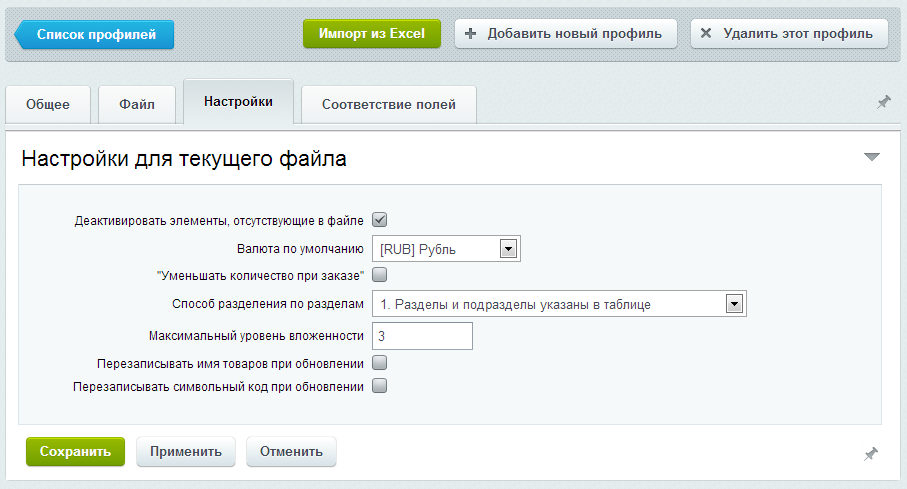
Task: Uncheck Деактивировать элементы, отсутствующие в файле
Action: [379, 220]
